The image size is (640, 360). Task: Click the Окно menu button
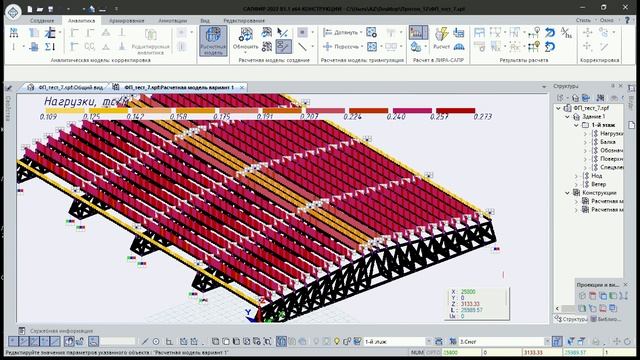(607, 20)
